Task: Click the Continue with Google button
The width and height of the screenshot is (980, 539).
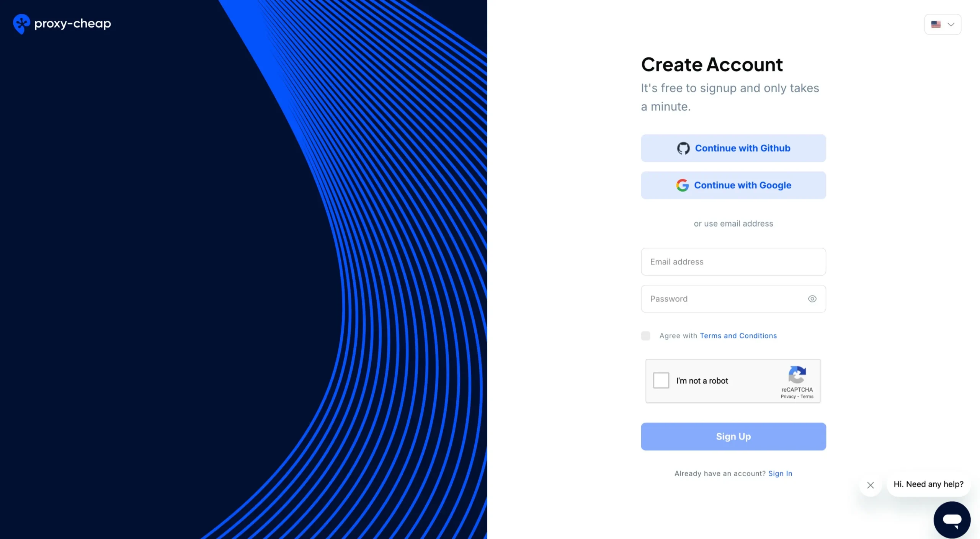Action: (x=733, y=185)
